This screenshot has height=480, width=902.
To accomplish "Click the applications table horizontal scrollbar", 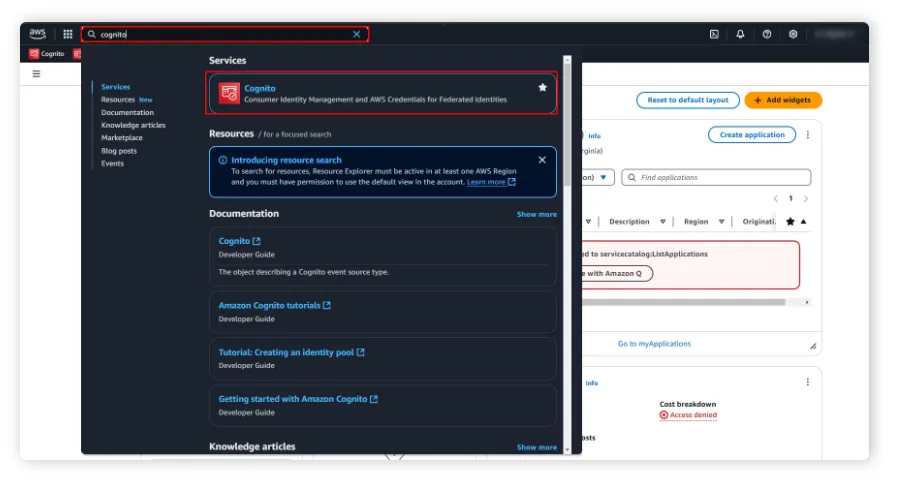I will tap(683, 302).
